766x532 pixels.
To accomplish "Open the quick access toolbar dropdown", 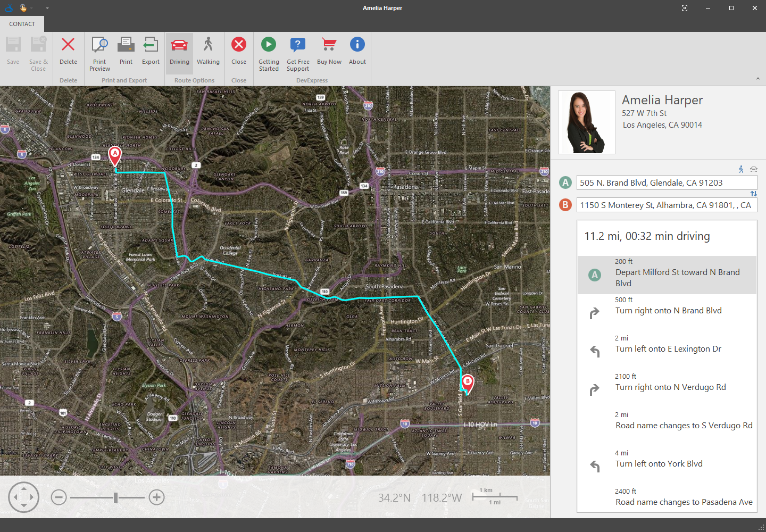I will [x=47, y=8].
